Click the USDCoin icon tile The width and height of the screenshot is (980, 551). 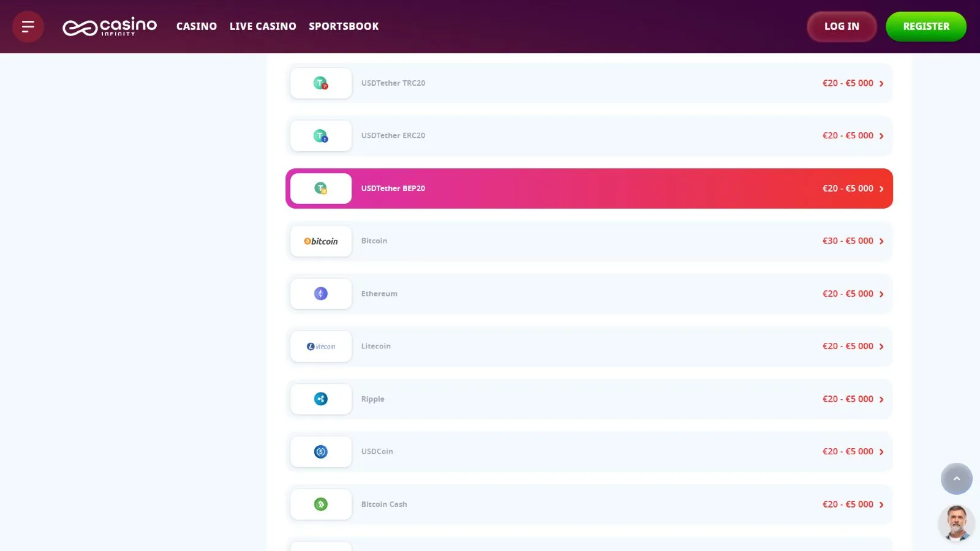pos(321,452)
